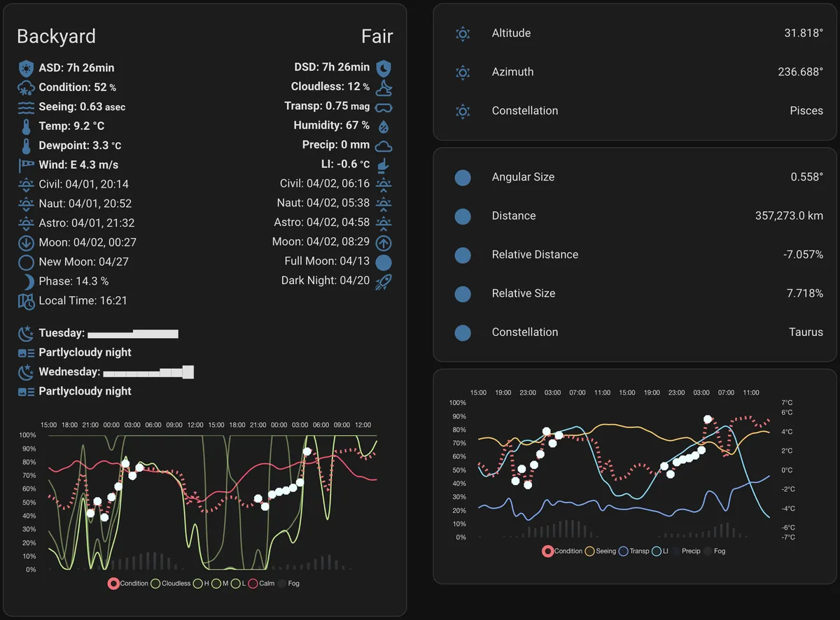The image size is (840, 620).
Task: Open the Constellation row showing Pisces
Action: (x=635, y=111)
